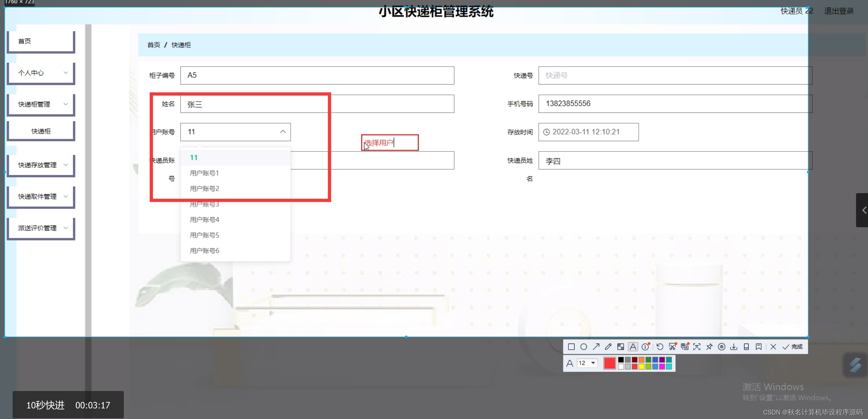
Task: Collapse the 用户账号 dropdown showing 11
Action: 283,132
